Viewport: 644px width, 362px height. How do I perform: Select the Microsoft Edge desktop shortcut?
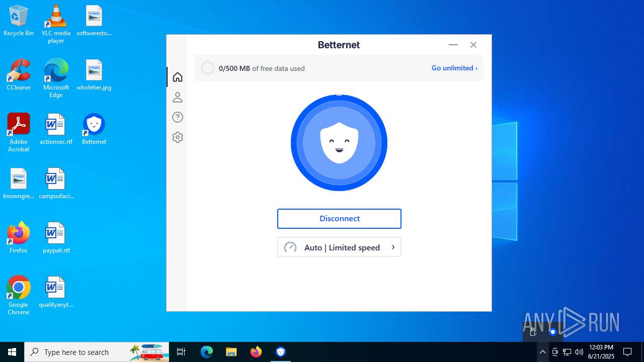coord(56,78)
